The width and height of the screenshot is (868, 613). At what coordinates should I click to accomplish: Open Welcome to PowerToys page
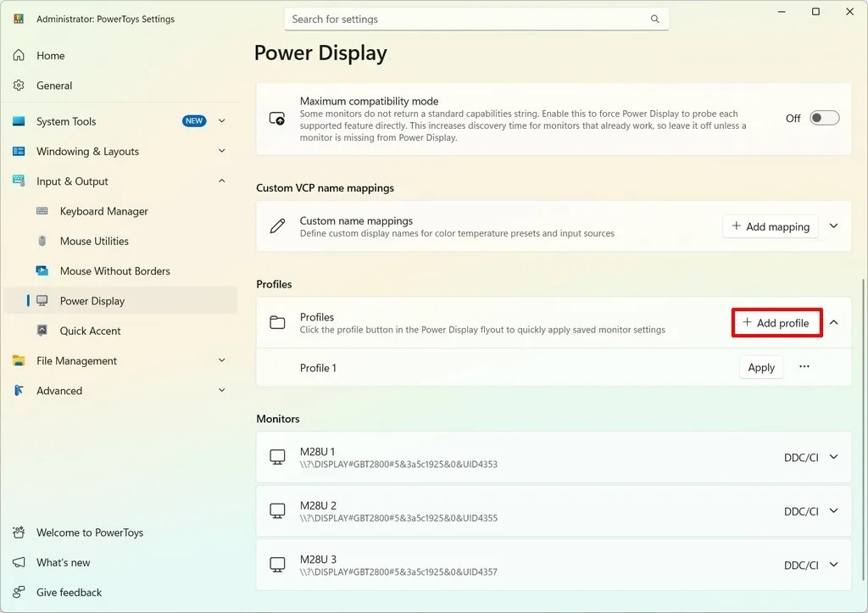(120, 532)
